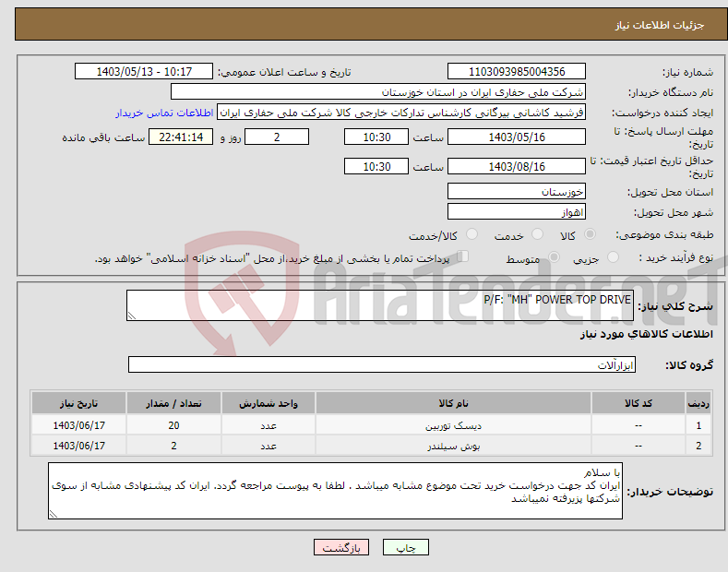Click the remaining days field showing 2
Viewport: 728px width, 572px height.
pyautogui.click(x=277, y=137)
